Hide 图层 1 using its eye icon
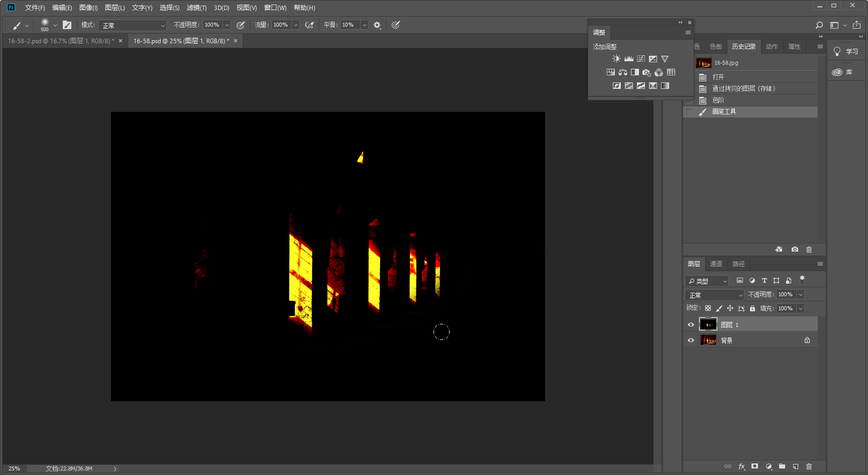Viewport: 868px width, 475px height. tap(691, 325)
